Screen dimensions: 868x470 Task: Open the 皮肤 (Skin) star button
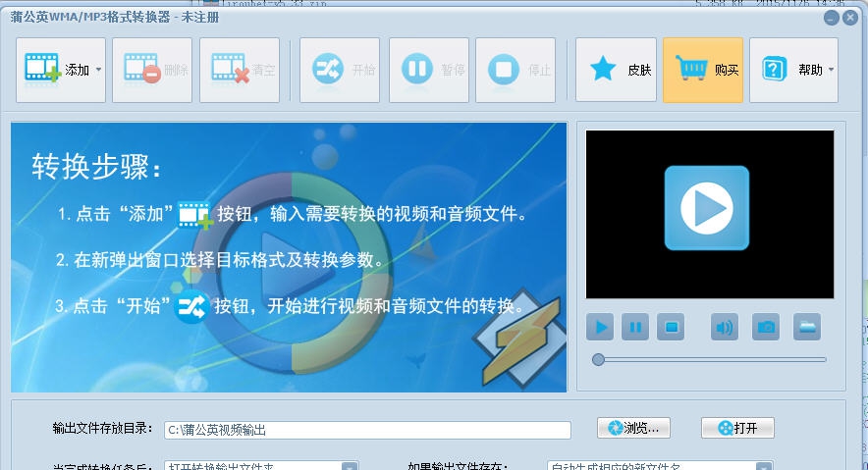tap(616, 70)
